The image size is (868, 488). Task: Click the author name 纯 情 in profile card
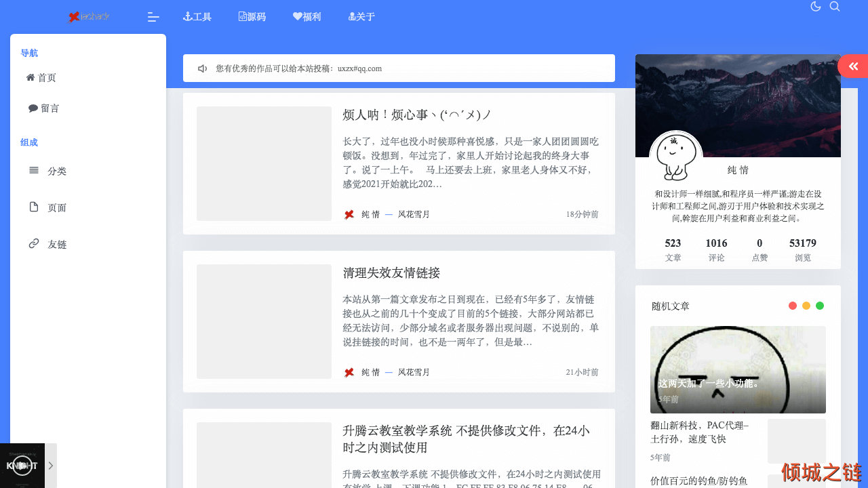[738, 170]
